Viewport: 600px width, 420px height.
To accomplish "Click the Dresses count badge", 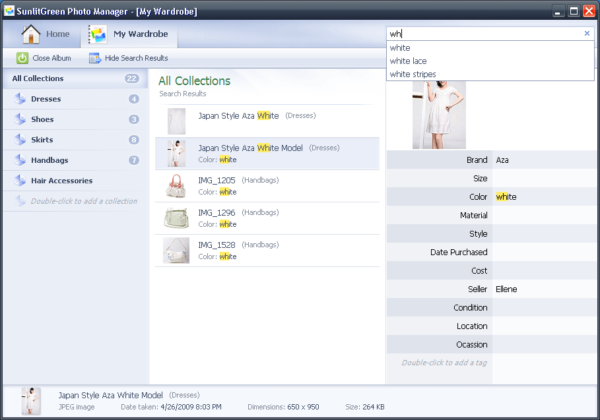I will point(134,99).
